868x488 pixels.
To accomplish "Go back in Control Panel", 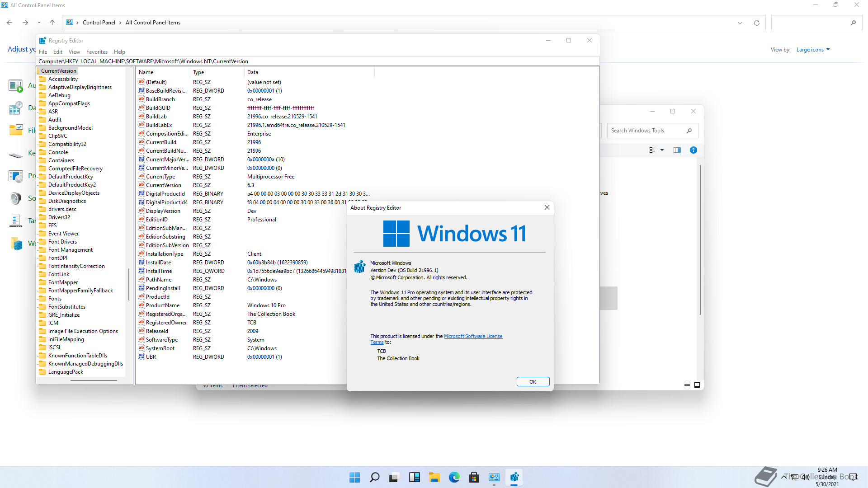I will (x=9, y=23).
